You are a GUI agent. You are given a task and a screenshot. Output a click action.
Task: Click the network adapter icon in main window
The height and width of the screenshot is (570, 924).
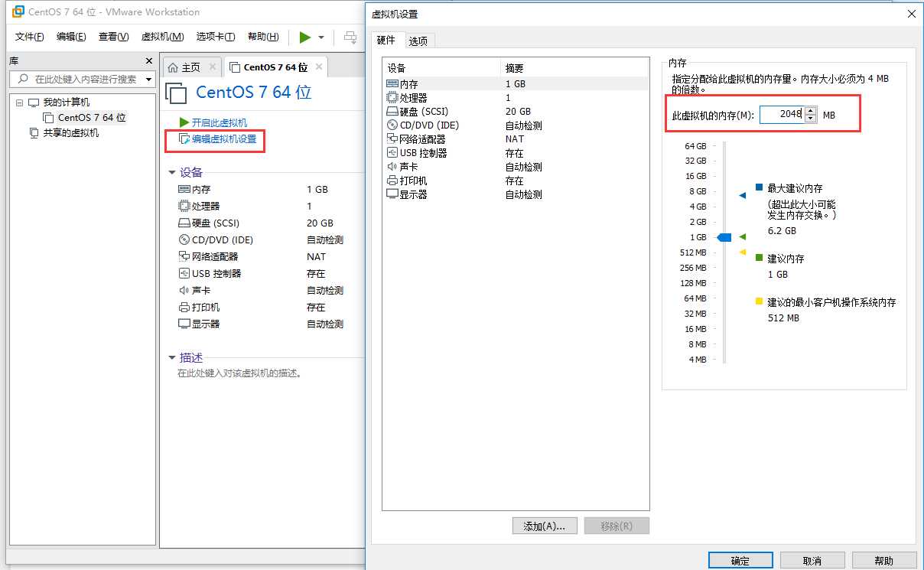(x=184, y=256)
